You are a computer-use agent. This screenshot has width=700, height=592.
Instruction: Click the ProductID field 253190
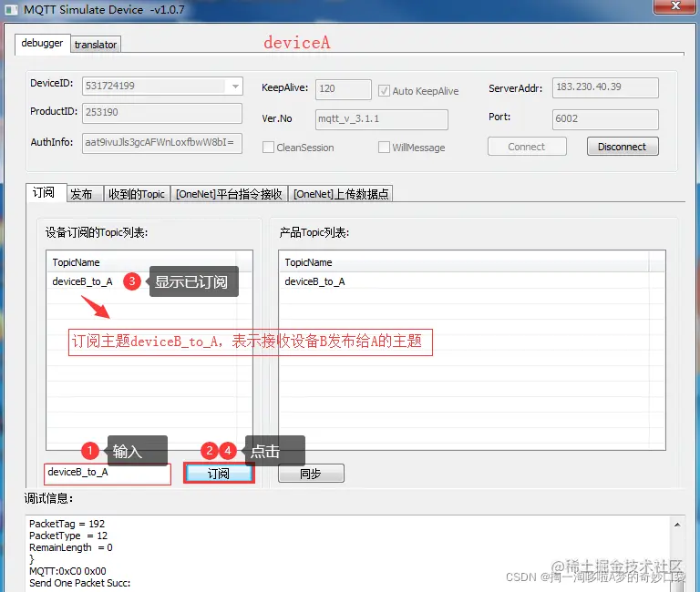tap(162, 113)
